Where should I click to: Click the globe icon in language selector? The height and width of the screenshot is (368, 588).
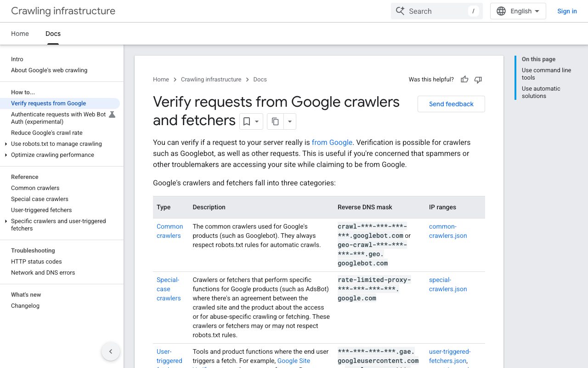(x=501, y=11)
